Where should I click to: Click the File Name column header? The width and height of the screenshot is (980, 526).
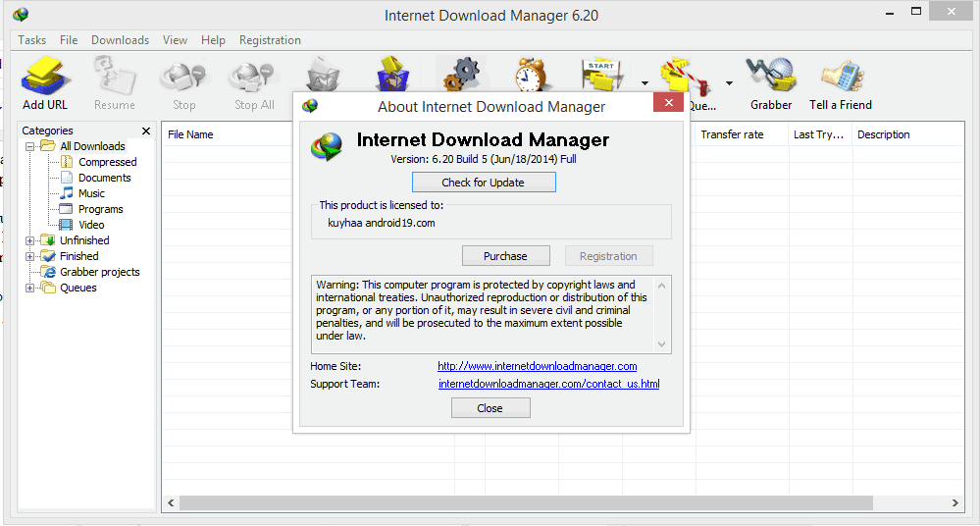pos(190,134)
